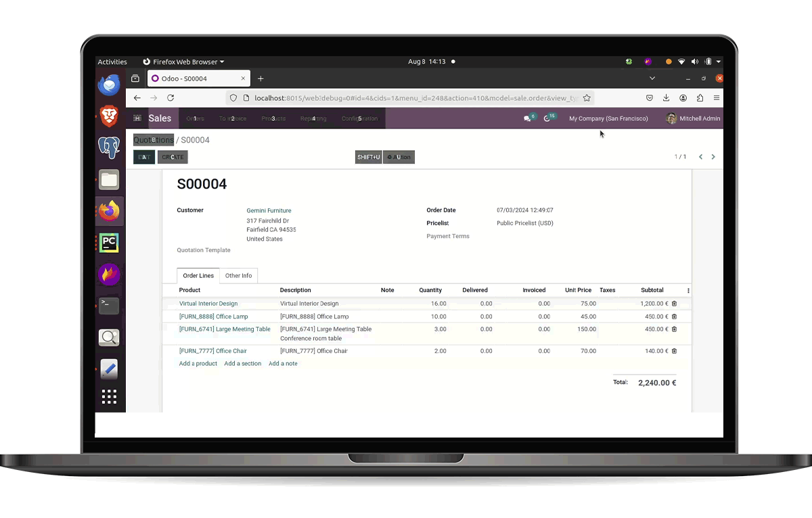Viewport: 812px width, 518px height.
Task: Delete the Office Lamp order line
Action: point(674,316)
